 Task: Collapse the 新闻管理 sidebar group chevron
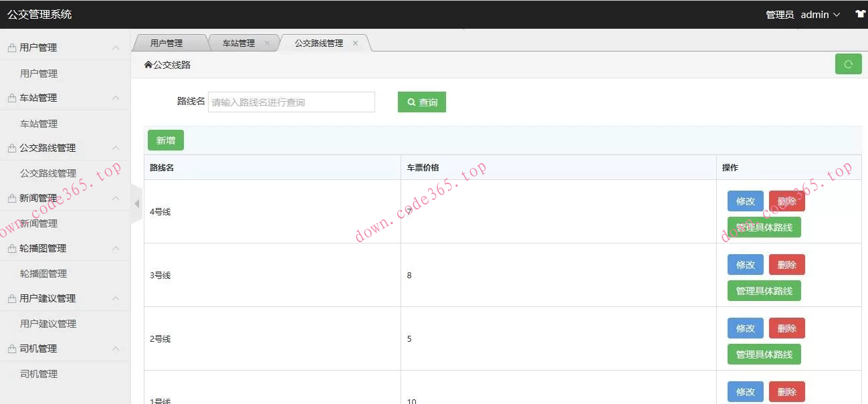click(x=116, y=198)
